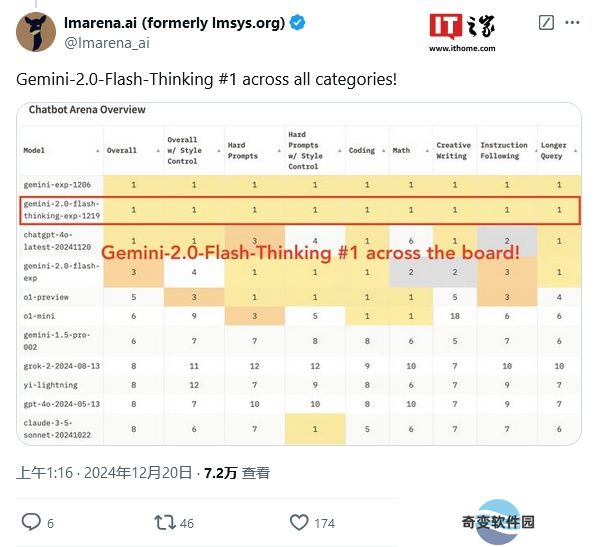
Task: Open the @lmarena_ai handle link
Action: pos(107,43)
